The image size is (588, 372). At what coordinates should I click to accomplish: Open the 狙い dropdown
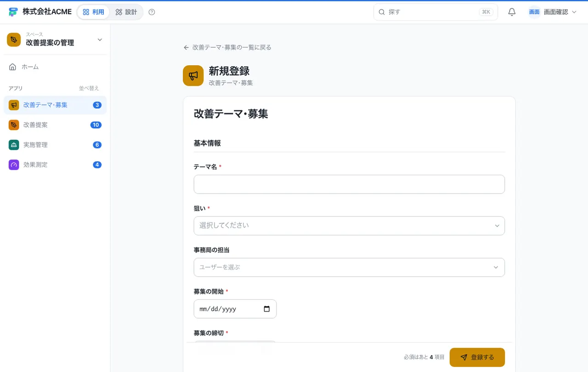coord(349,226)
